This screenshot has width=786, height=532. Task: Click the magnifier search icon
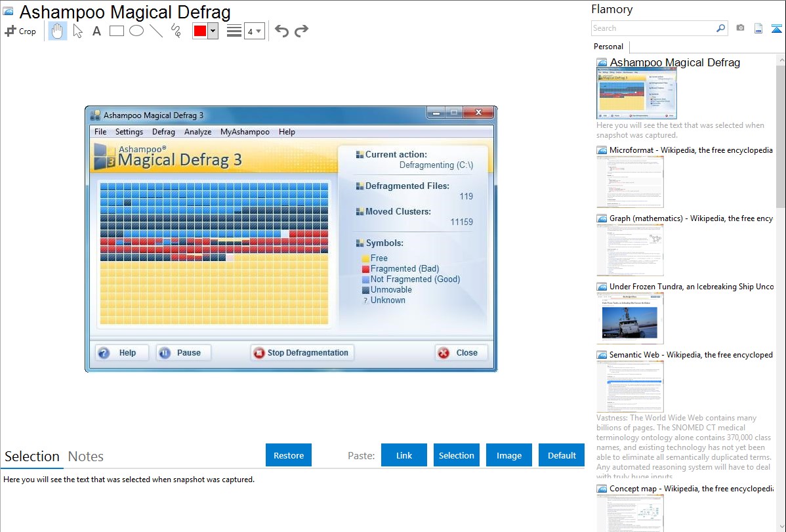pos(721,28)
